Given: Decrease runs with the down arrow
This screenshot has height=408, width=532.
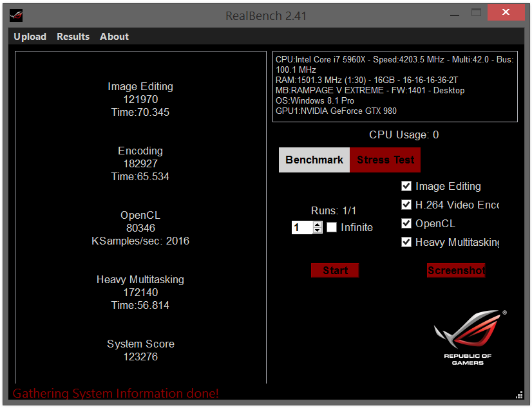Looking at the screenshot, I should click(318, 230).
